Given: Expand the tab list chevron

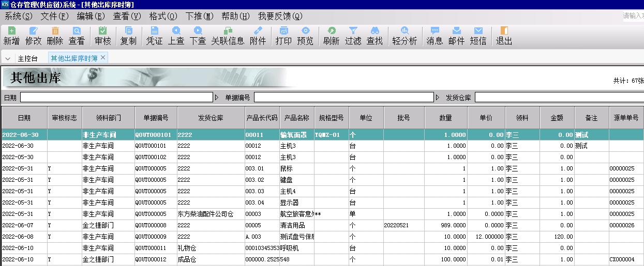Looking at the screenshot, I should point(8,58).
